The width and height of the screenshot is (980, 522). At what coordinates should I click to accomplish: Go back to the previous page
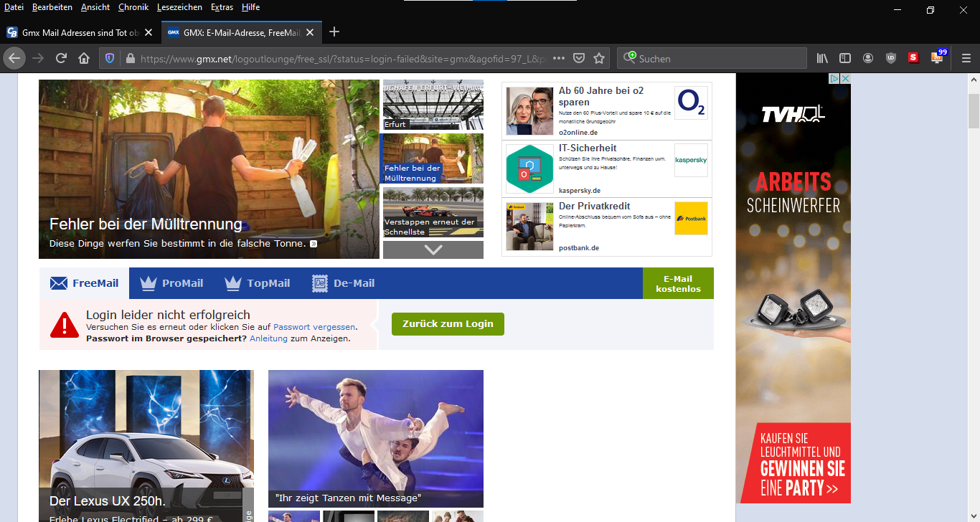point(14,58)
